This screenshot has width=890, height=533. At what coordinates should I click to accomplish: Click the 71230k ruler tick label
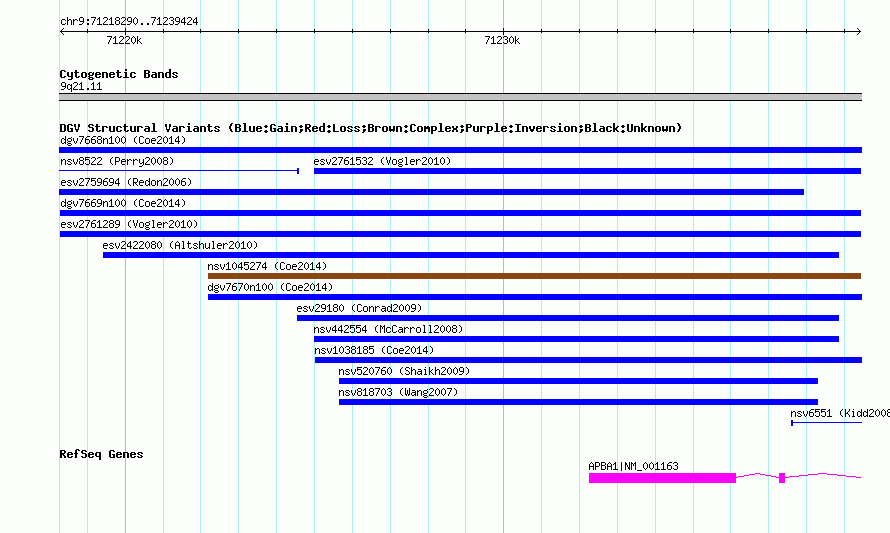(502, 40)
